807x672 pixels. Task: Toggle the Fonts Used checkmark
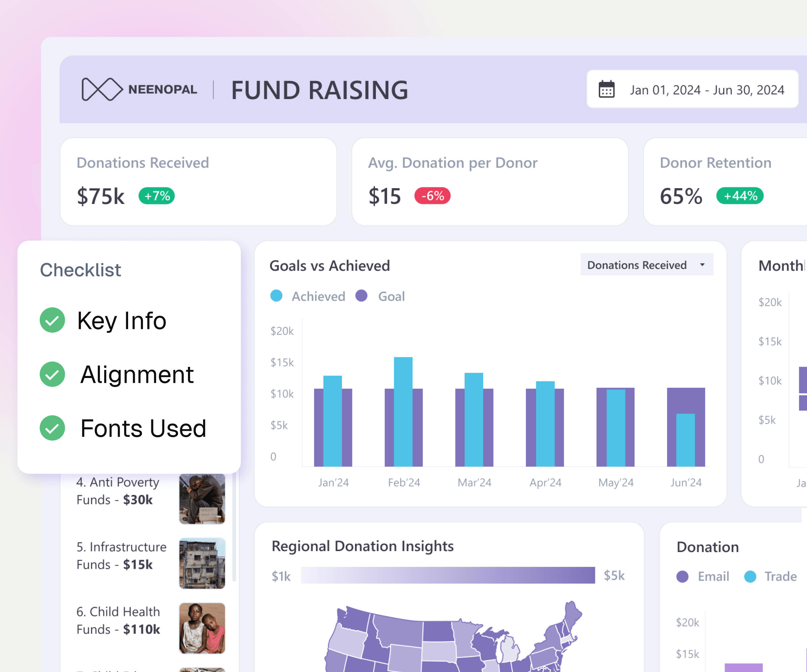[x=52, y=428]
